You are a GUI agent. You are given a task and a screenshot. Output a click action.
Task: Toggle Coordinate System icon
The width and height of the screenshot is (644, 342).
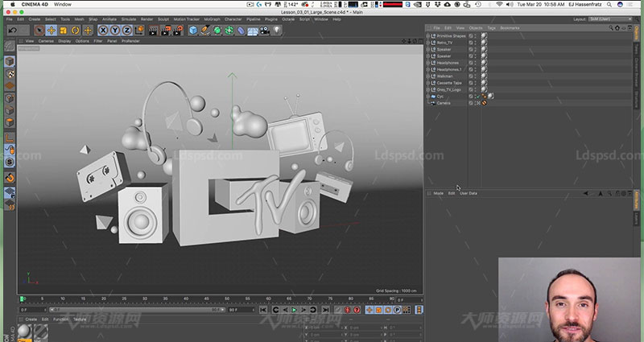(x=139, y=30)
